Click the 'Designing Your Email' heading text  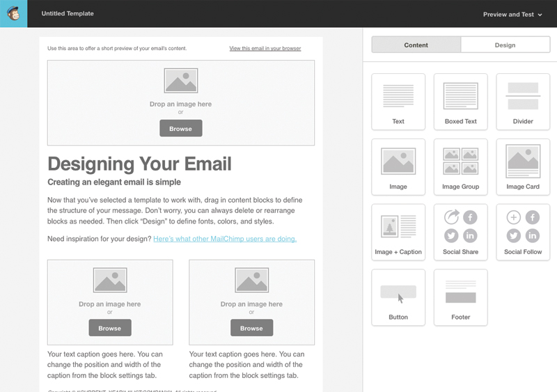pos(139,164)
